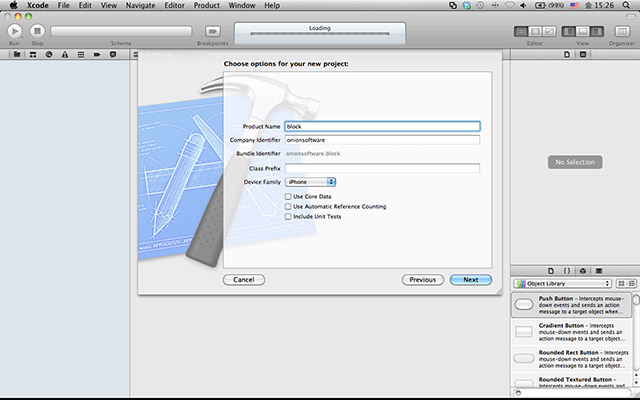This screenshot has width=640, height=400.
Task: Open the Object Library dropdown
Action: pos(562,283)
